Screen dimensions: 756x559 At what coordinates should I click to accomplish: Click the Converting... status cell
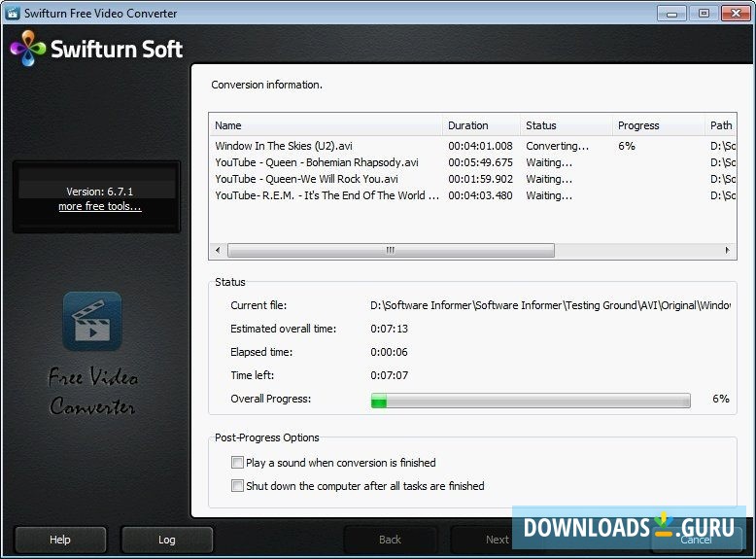coord(558,146)
